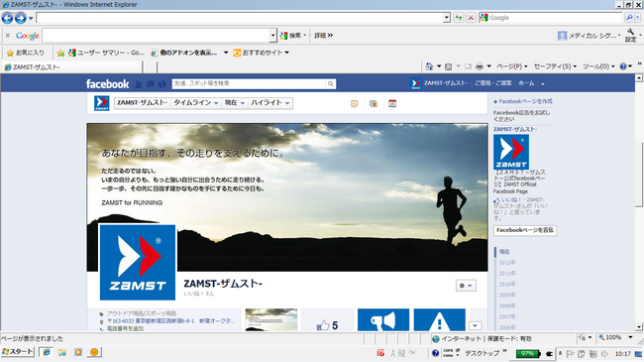
Task: Select 2012年 in the timeline navigator
Action: (x=507, y=263)
